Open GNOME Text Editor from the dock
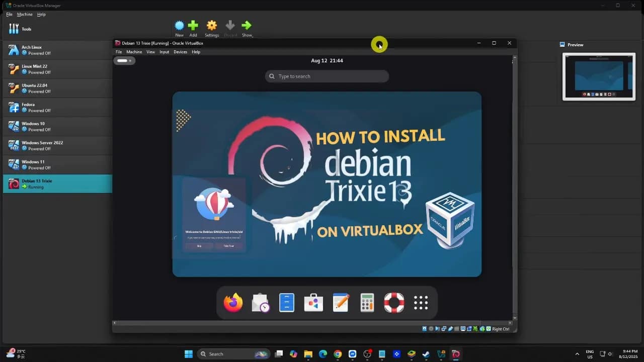 pyautogui.click(x=340, y=302)
